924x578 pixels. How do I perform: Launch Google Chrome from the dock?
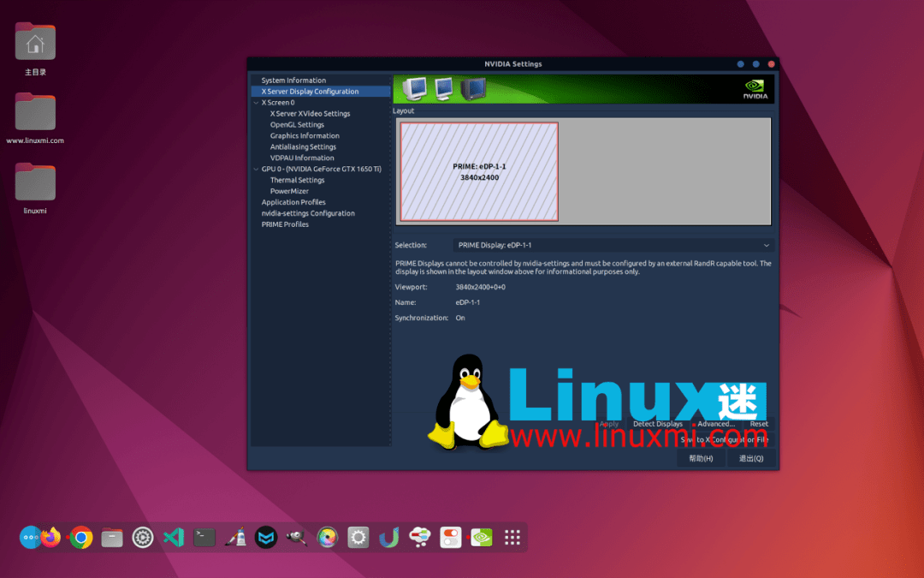81,537
